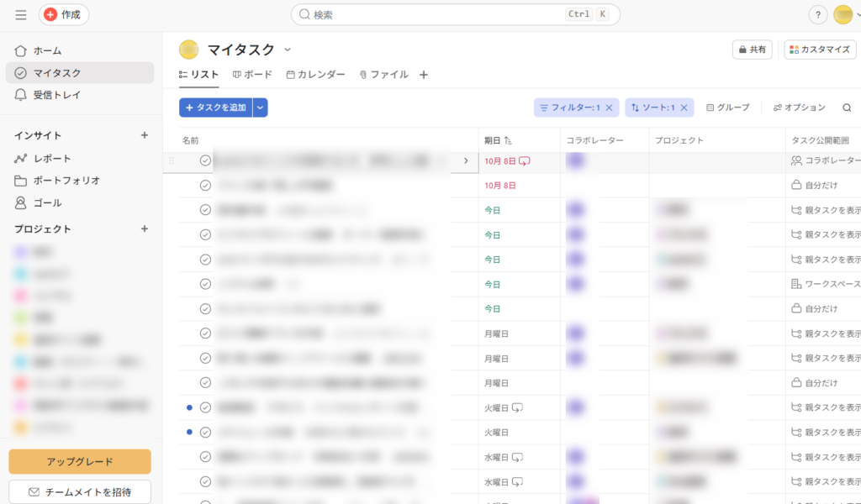
Task: Remove the フィルター:1 filter chip
Action: pyautogui.click(x=610, y=108)
